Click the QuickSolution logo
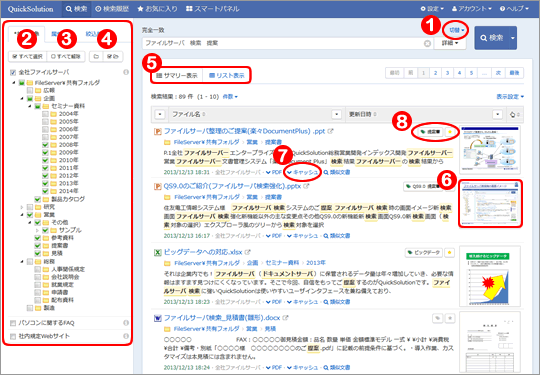The image size is (540, 375). tap(31, 9)
